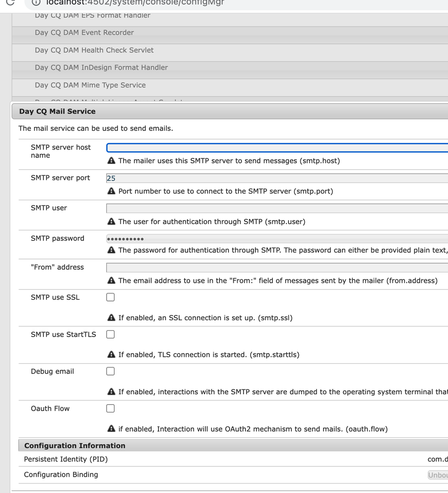Click the warning icon next to oauth.flow description
Screen dimensions: 448x493
[x=111, y=429]
